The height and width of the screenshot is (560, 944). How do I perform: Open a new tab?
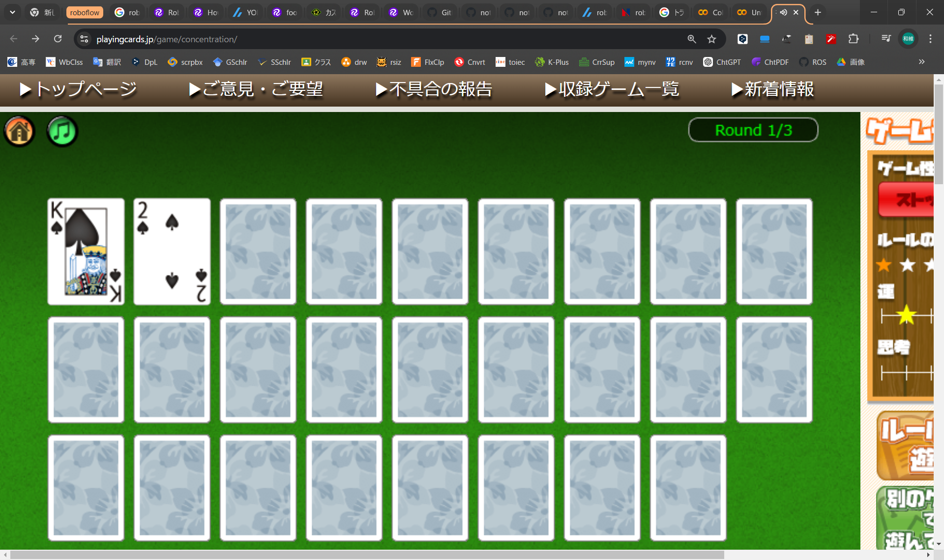coord(818,12)
